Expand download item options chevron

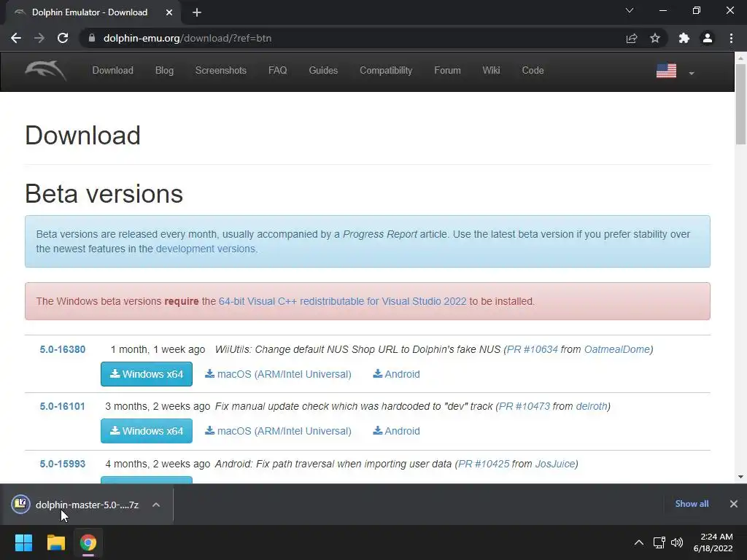pyautogui.click(x=156, y=505)
